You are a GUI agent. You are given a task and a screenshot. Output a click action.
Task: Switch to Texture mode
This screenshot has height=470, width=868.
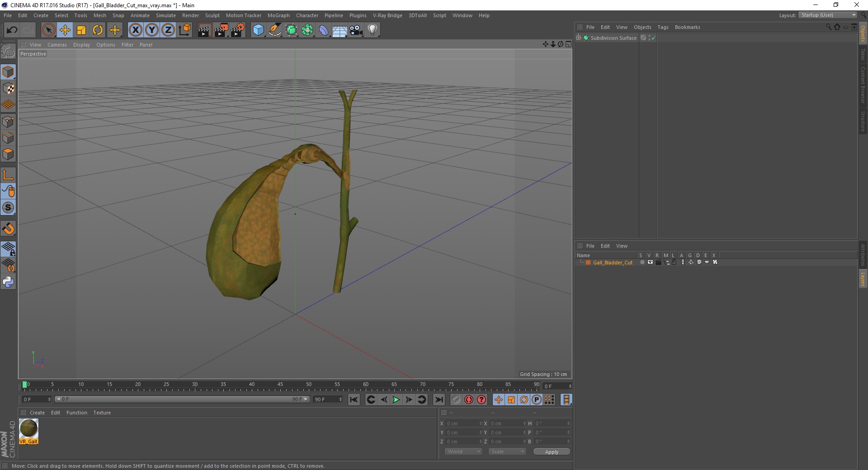click(x=8, y=89)
